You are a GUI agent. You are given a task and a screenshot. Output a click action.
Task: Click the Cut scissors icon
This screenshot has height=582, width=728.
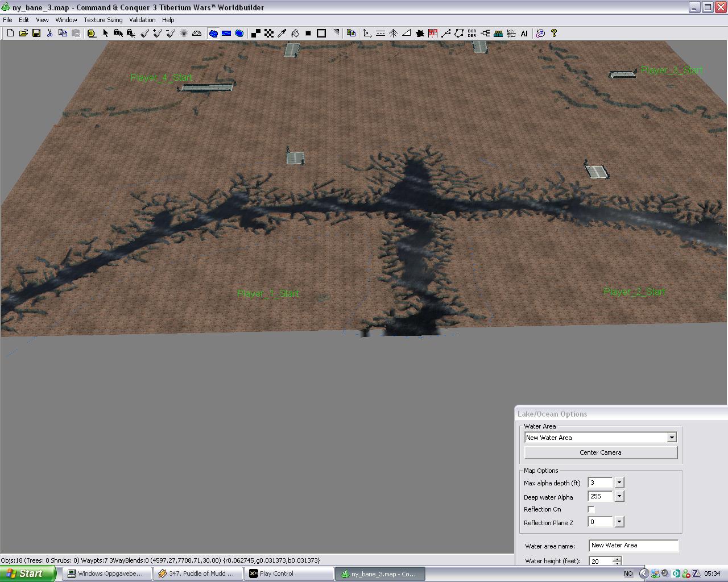coord(49,34)
